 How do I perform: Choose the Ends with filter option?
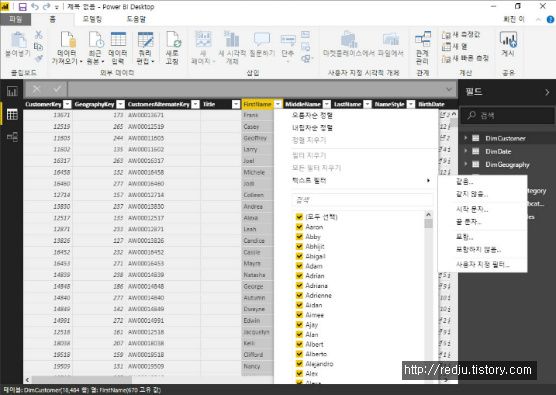(468, 222)
